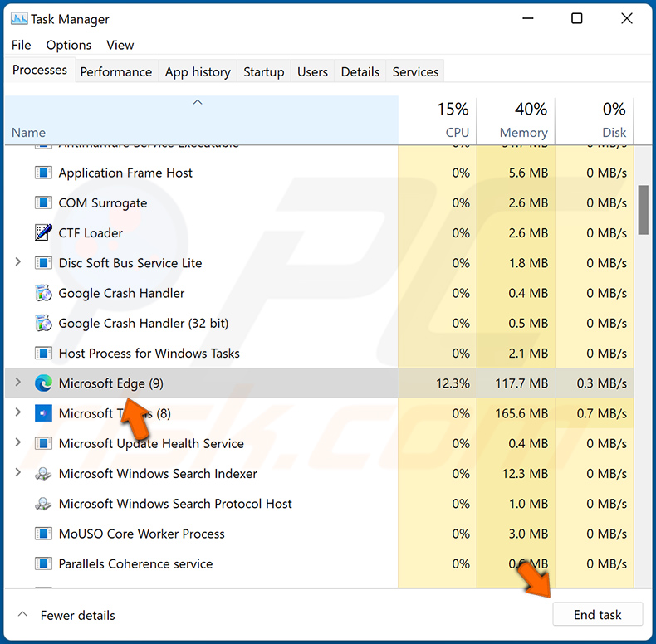Select the COM Surrogate process name

click(103, 203)
